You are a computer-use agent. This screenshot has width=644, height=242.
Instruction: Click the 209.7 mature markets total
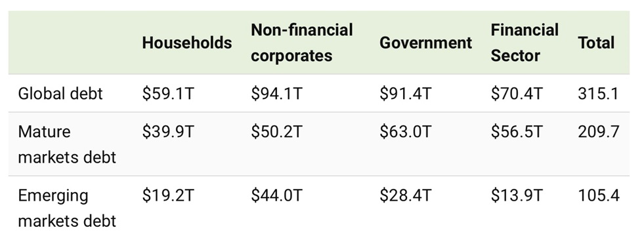tap(599, 132)
